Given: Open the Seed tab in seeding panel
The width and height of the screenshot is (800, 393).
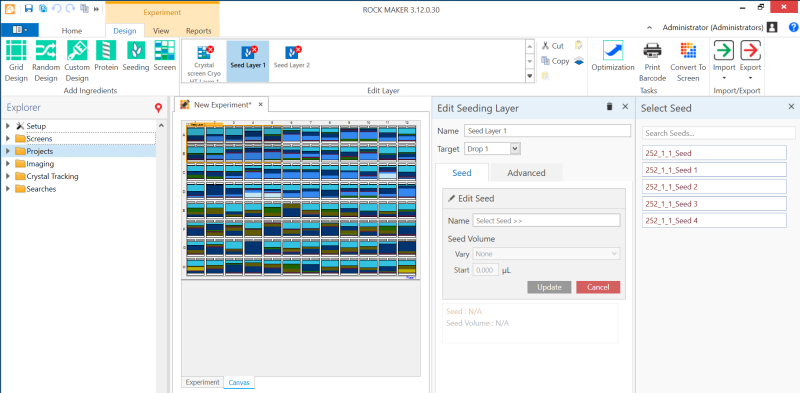Looking at the screenshot, I should 462,173.
